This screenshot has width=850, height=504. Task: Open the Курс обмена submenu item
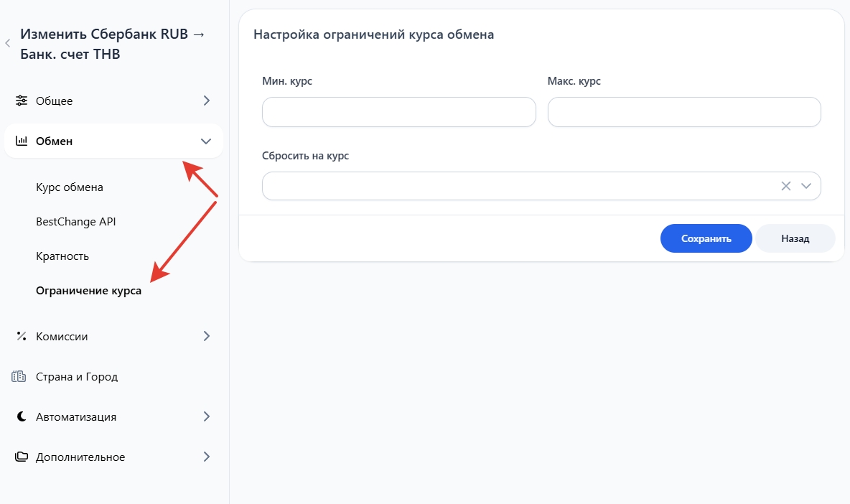tap(70, 187)
